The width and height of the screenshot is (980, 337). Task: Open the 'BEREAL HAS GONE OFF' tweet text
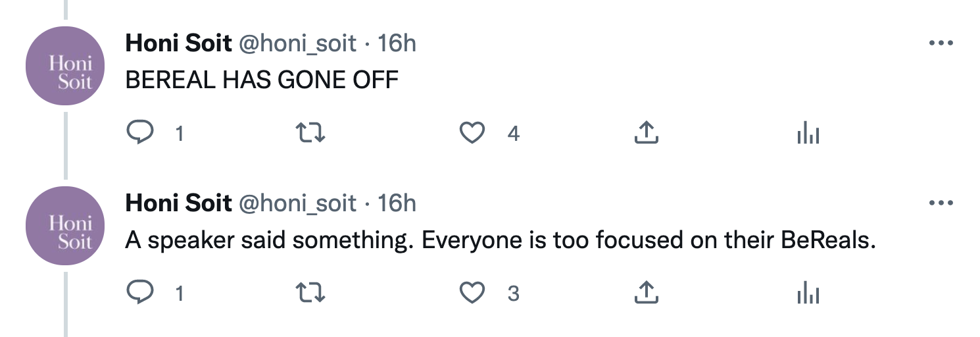click(x=262, y=80)
